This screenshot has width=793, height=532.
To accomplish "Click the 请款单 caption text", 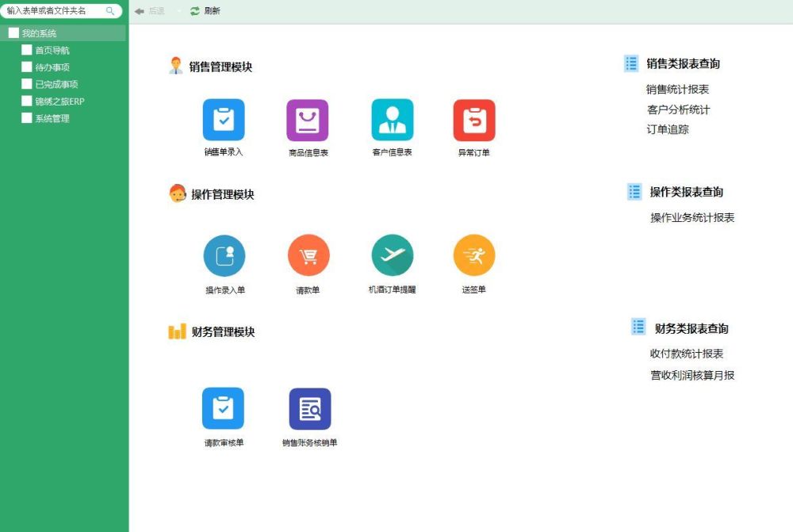I will pos(308,289).
